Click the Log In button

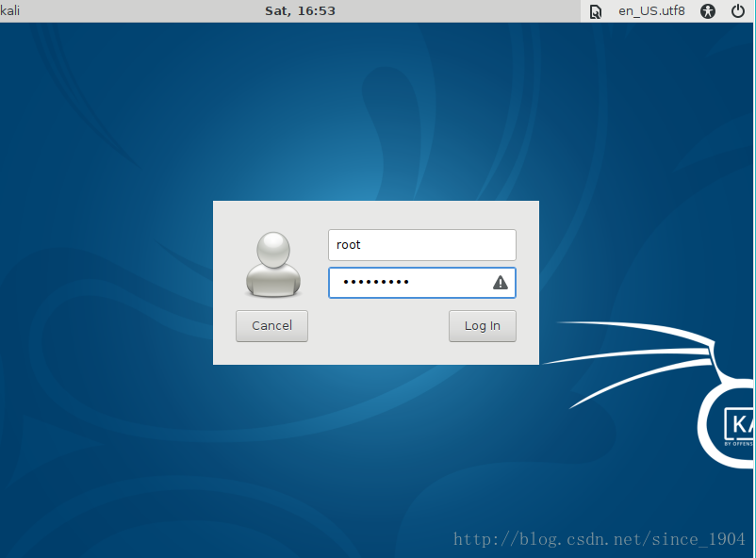point(482,326)
